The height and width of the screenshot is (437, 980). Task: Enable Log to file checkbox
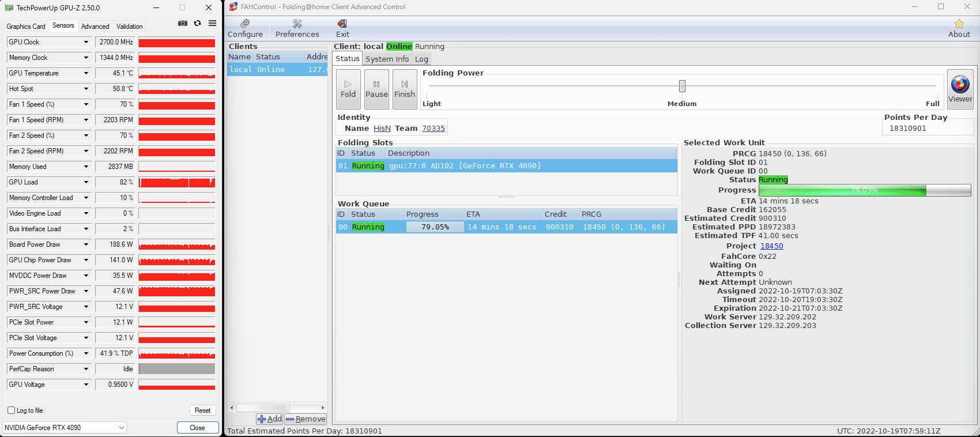click(x=11, y=410)
